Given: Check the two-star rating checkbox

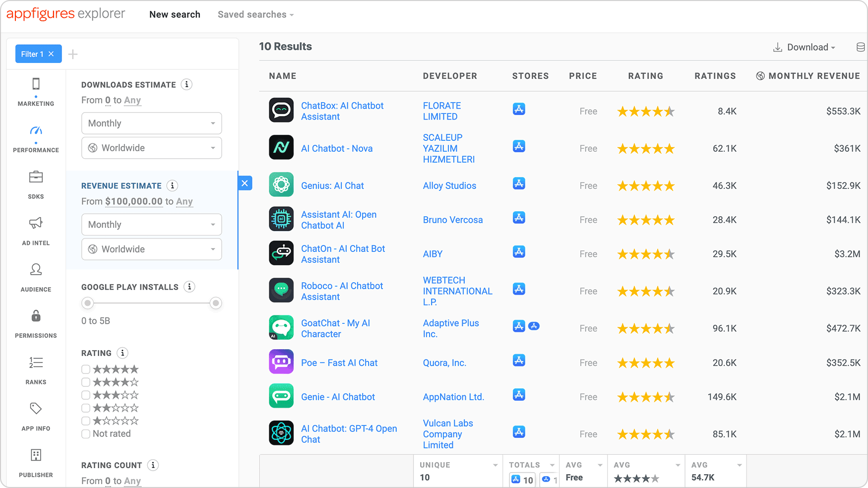Looking at the screenshot, I should [x=86, y=408].
